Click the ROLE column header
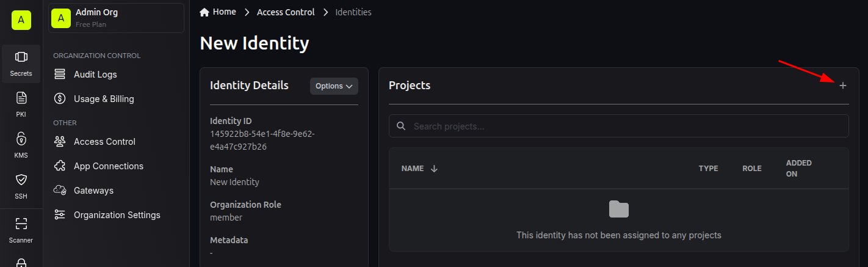The height and width of the screenshot is (267, 868). (752, 169)
